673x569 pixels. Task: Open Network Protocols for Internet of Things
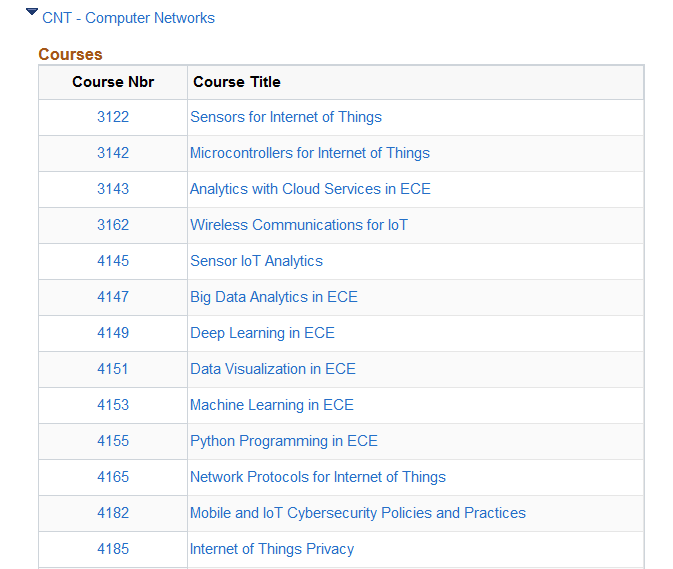[317, 477]
